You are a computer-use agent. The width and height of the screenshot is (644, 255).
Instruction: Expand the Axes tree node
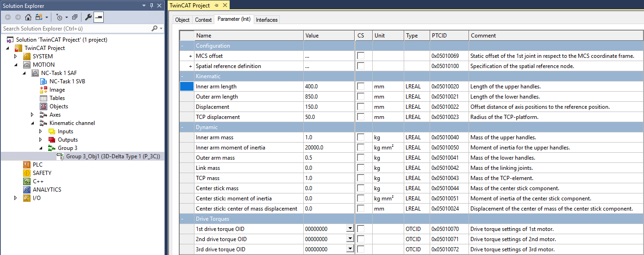coord(32,115)
